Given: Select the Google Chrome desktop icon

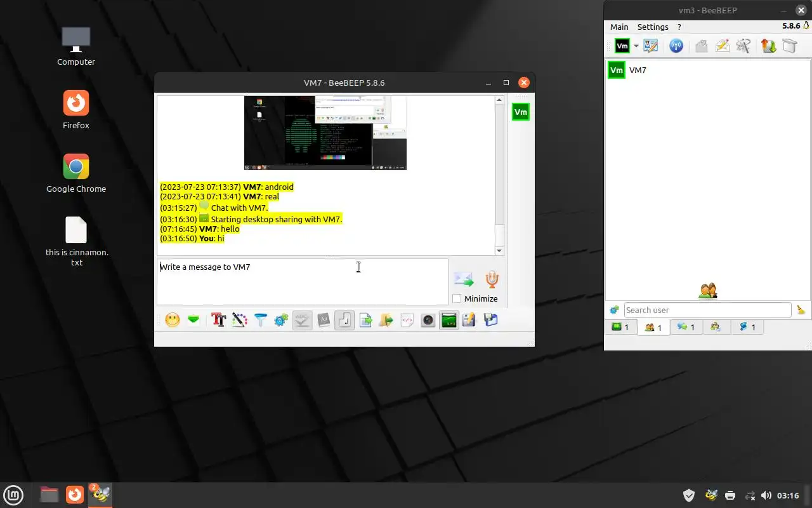Looking at the screenshot, I should [x=76, y=173].
